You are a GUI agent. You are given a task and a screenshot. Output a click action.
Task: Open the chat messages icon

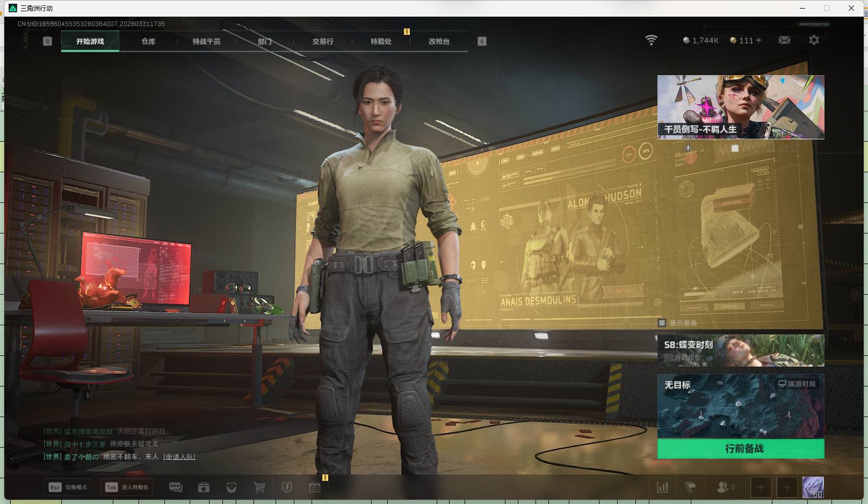pyautogui.click(x=176, y=487)
